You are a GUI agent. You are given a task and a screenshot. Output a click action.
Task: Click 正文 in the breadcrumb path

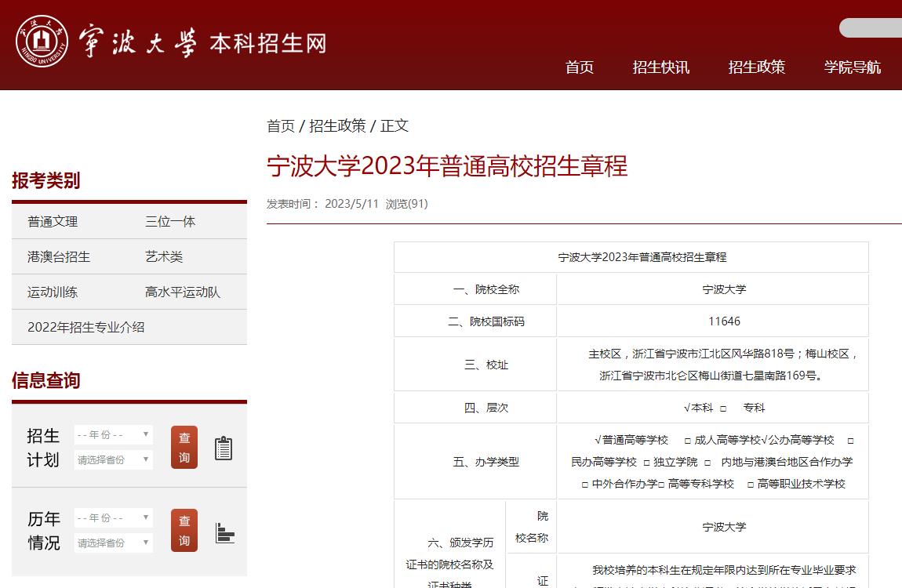pos(394,126)
